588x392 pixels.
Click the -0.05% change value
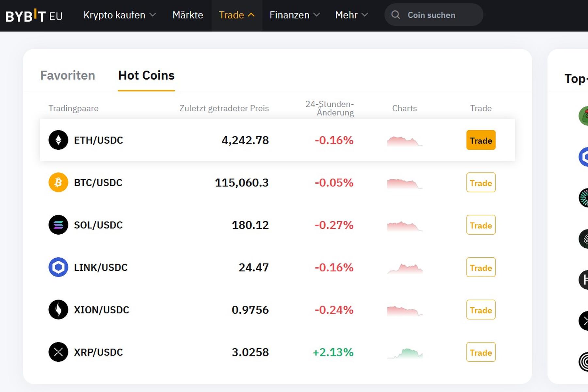334,183
